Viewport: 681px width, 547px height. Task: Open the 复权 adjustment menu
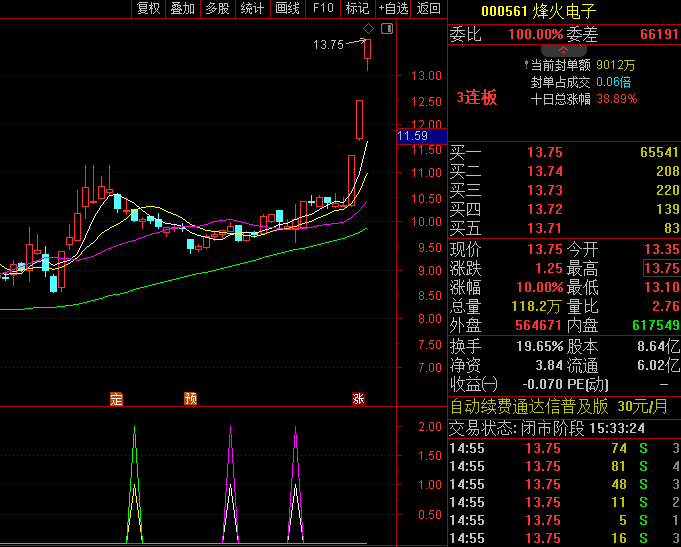[x=148, y=9]
